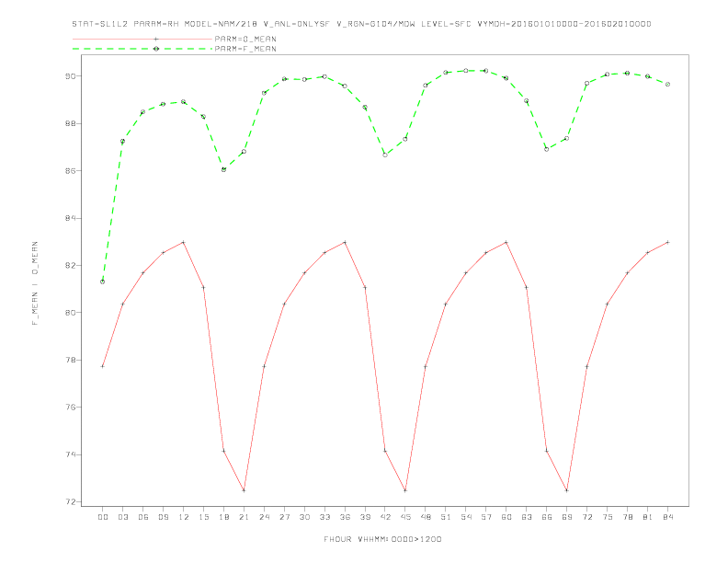Viewport: 728px width, 563px height.
Task: Click the x-axis tick label 33
Action: tap(324, 517)
